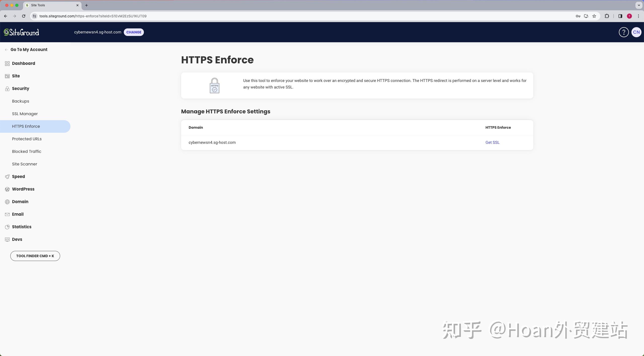This screenshot has height=356, width=644.
Task: Collapse Go To My Account with back arrow
Action: click(6, 50)
